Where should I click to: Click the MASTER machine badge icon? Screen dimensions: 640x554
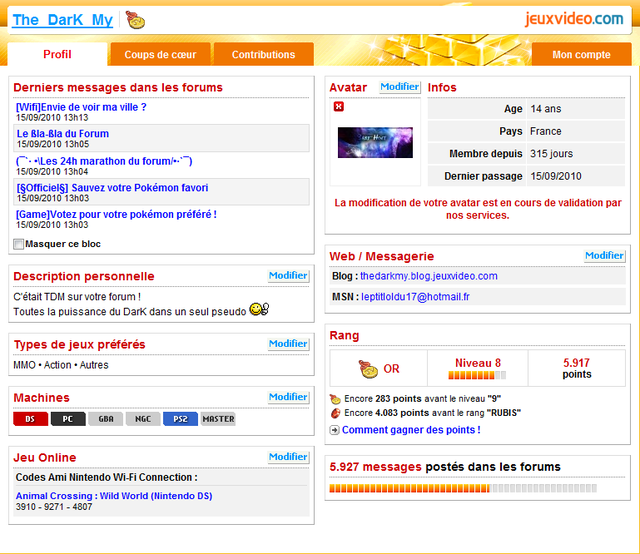(x=218, y=419)
